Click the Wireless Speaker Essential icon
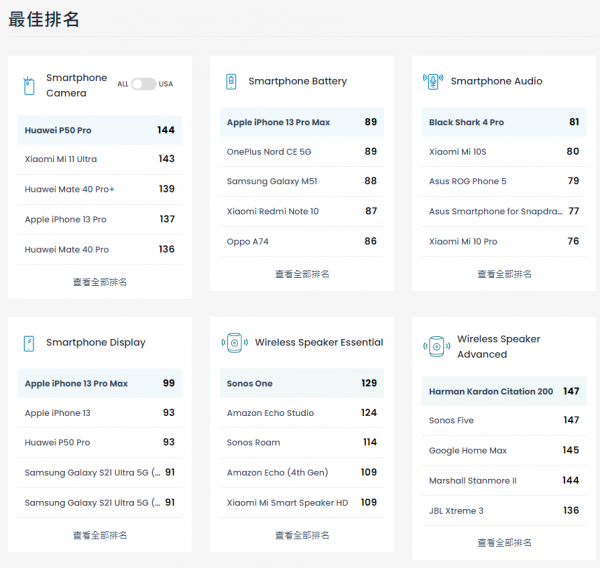This screenshot has width=600, height=568. (234, 343)
